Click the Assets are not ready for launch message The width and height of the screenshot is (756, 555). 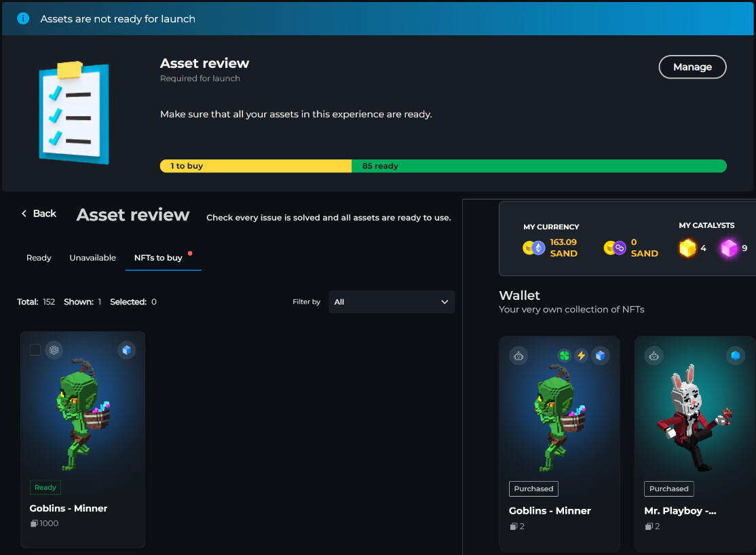pos(117,19)
